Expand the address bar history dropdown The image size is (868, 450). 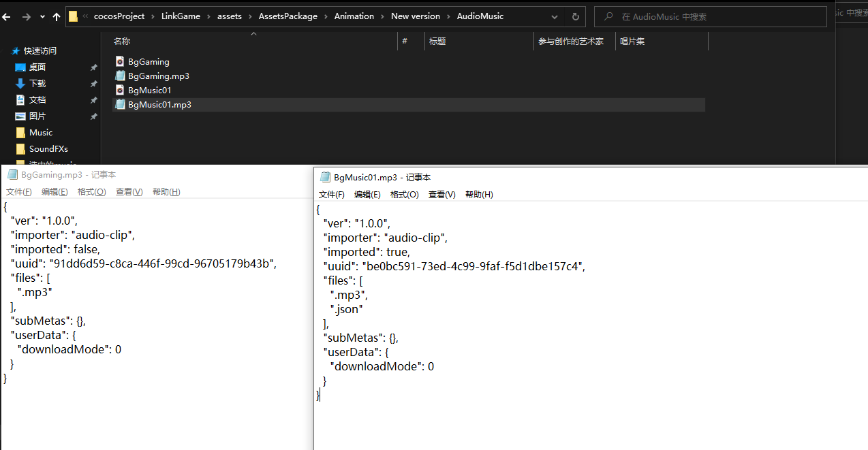click(556, 16)
